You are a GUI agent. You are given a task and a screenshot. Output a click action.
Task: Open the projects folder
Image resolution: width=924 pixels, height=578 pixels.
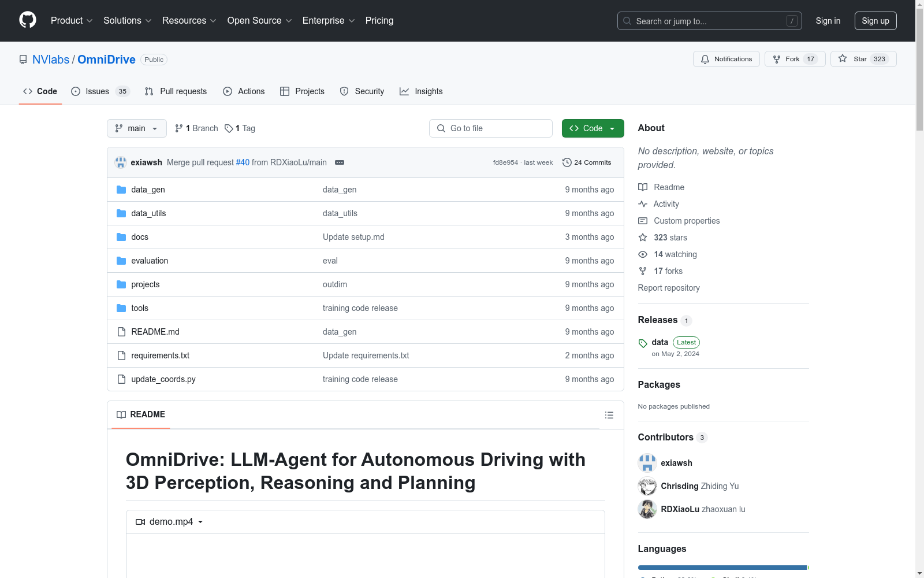(145, 284)
